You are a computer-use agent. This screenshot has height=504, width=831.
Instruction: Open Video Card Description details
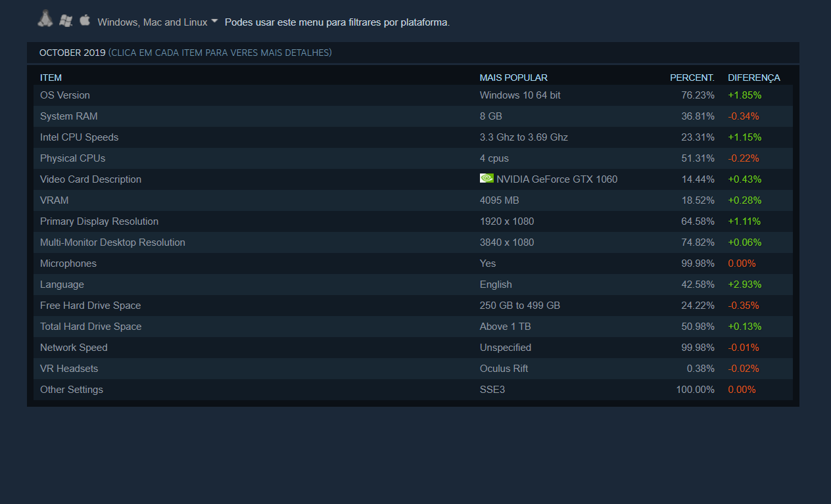pos(413,179)
